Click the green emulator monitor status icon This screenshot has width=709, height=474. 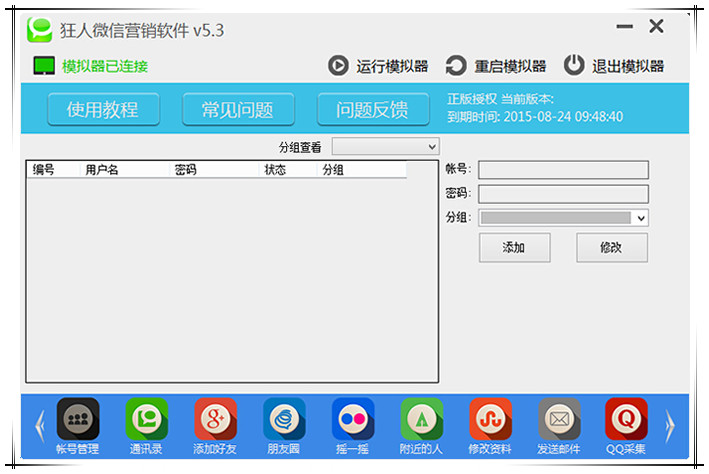(x=44, y=66)
